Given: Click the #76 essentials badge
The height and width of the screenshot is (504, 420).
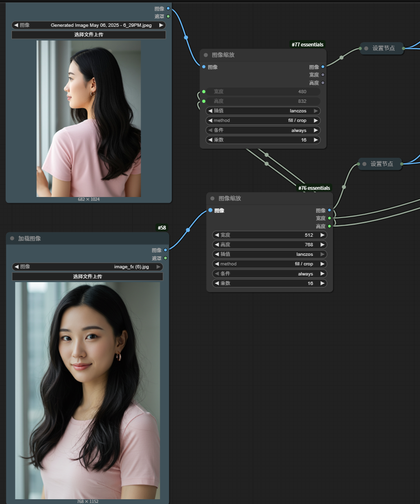Looking at the screenshot, I should coord(314,188).
